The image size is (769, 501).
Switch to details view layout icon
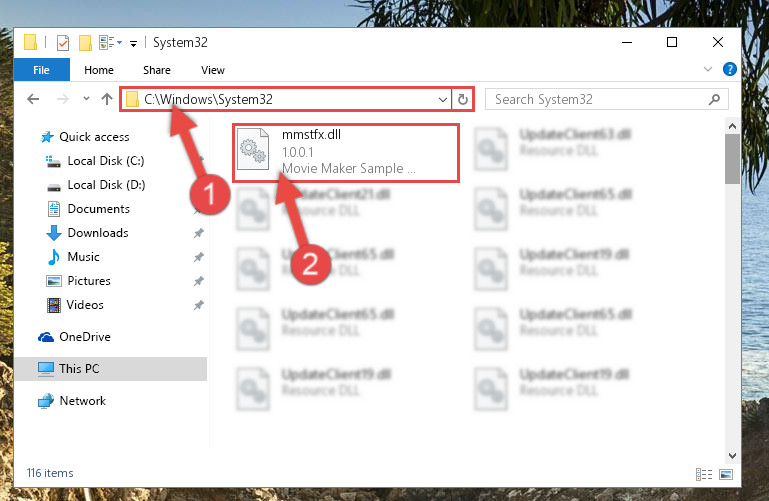[704, 474]
